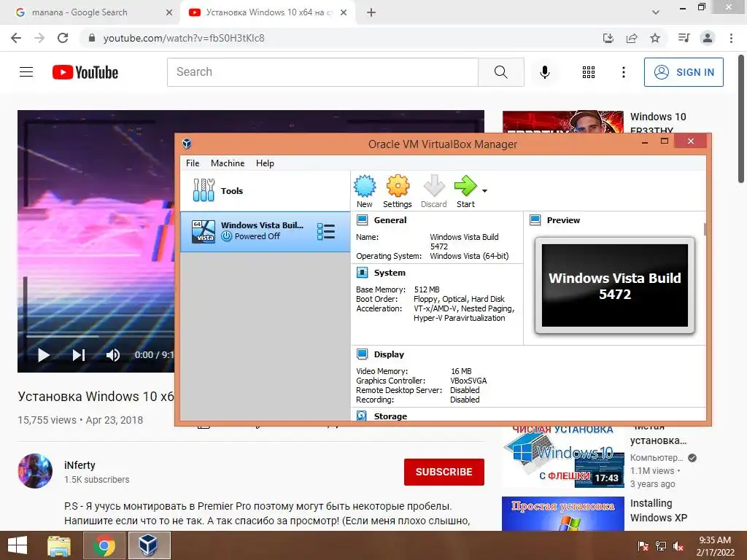Open the Windows Start button
The image size is (747, 560).
click(18, 545)
